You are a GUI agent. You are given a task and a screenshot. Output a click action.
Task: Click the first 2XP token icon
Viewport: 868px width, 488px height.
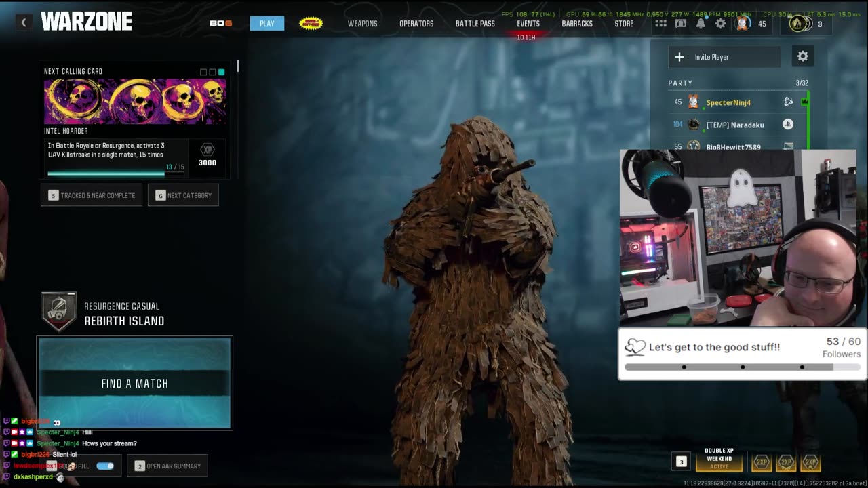pyautogui.click(x=761, y=462)
